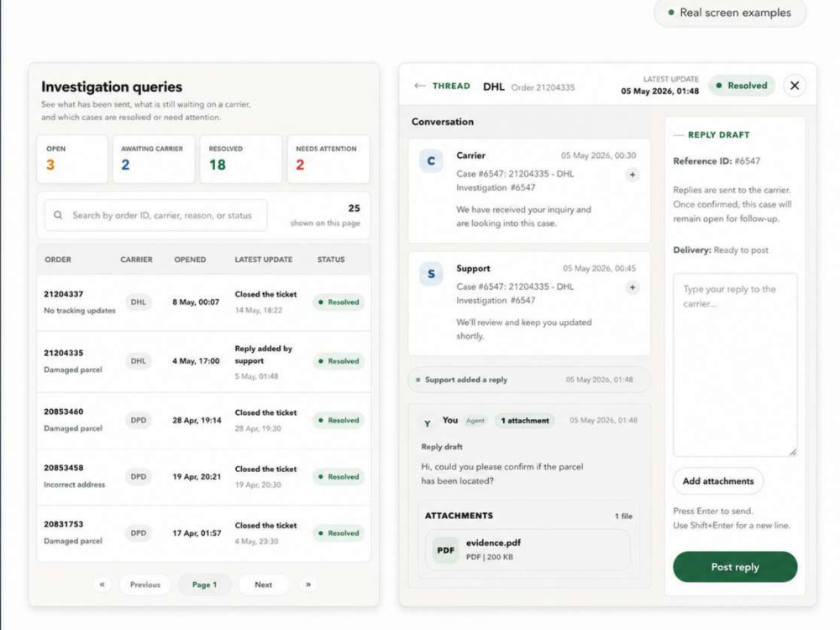The image size is (840, 630).
Task: Click the Support added a reply event
Action: (x=529, y=380)
